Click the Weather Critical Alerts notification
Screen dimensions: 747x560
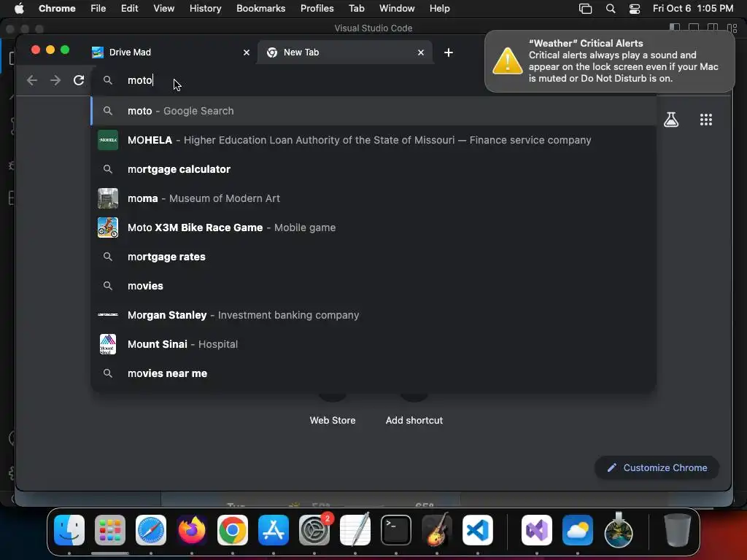(x=609, y=61)
